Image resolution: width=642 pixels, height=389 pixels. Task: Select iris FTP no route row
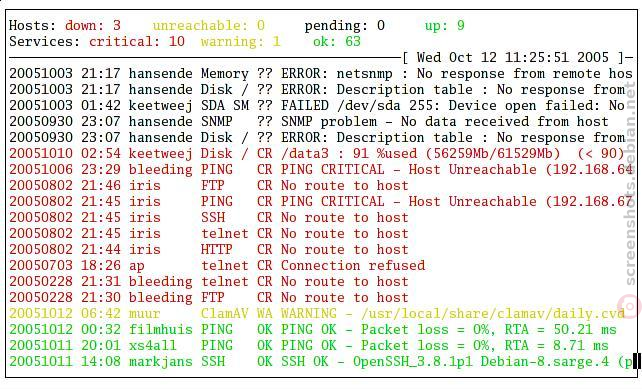point(209,185)
